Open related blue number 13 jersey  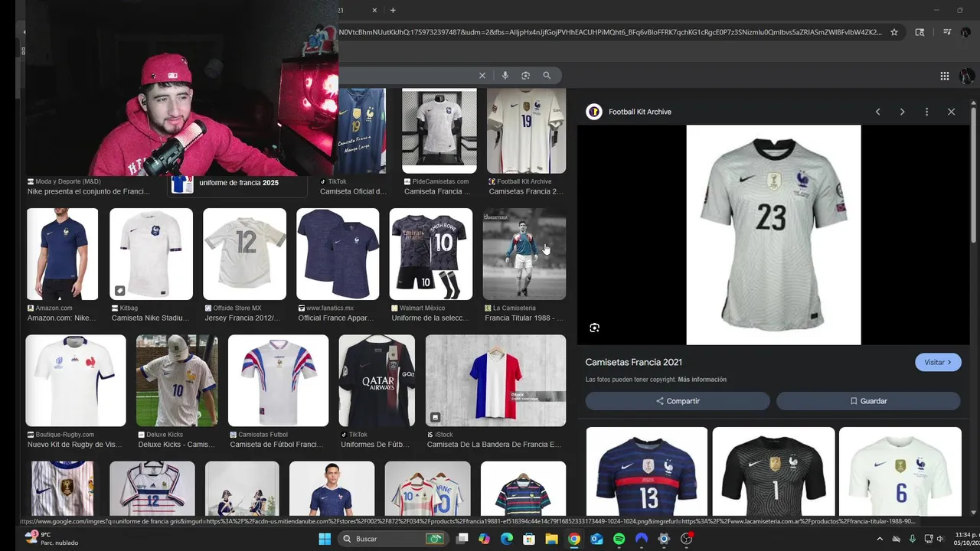(647, 472)
